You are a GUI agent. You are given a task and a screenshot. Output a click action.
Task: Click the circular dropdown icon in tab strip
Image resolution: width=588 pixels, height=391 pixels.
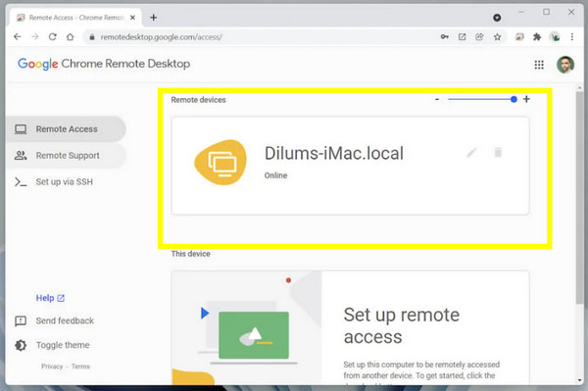click(497, 18)
